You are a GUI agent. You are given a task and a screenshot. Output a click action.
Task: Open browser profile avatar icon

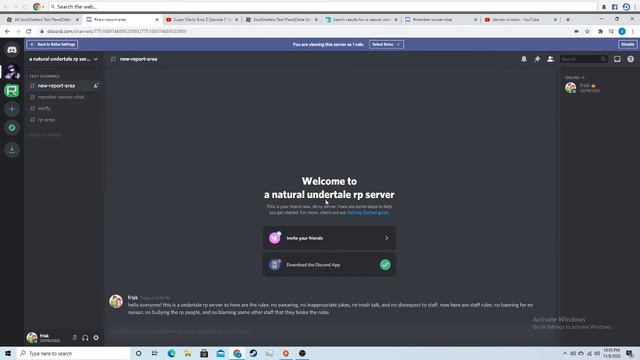click(x=622, y=31)
